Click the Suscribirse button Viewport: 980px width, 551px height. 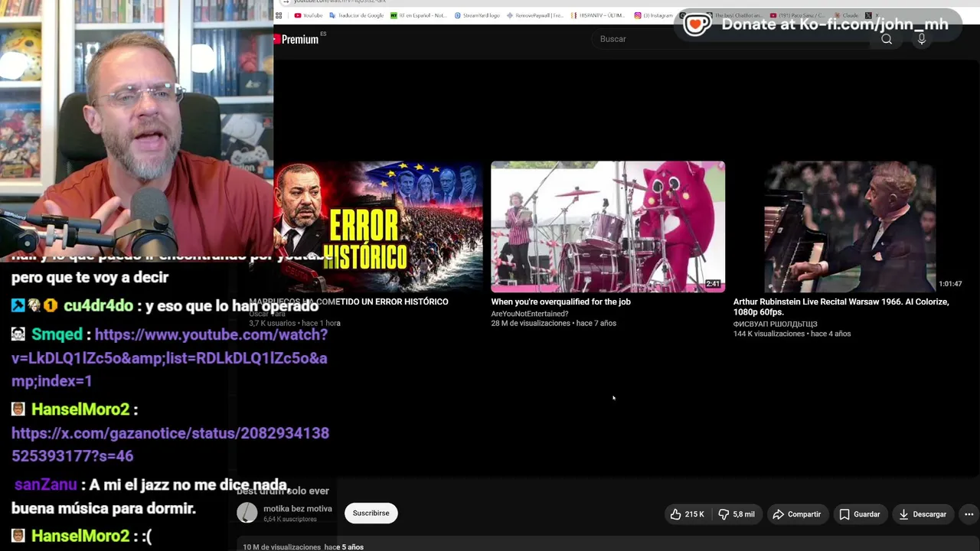coord(371,514)
